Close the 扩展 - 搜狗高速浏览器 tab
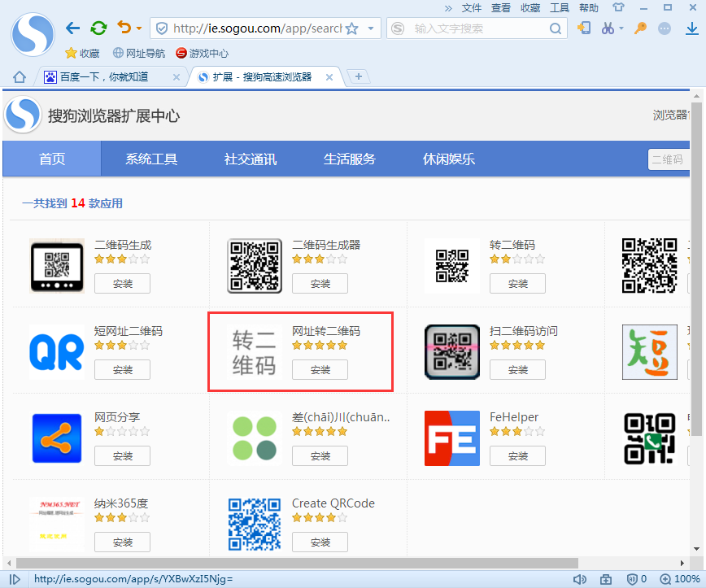This screenshot has height=588, width=706. [329, 77]
